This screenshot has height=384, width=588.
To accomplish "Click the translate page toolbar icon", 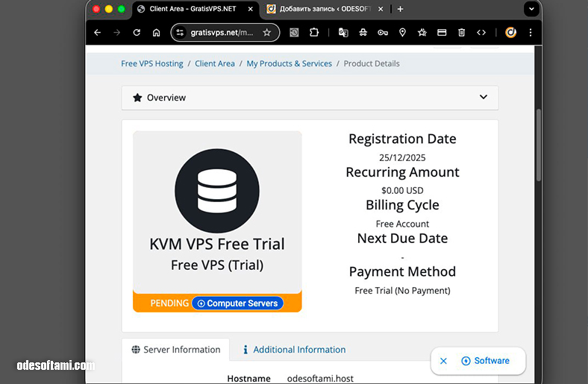I will (x=343, y=33).
